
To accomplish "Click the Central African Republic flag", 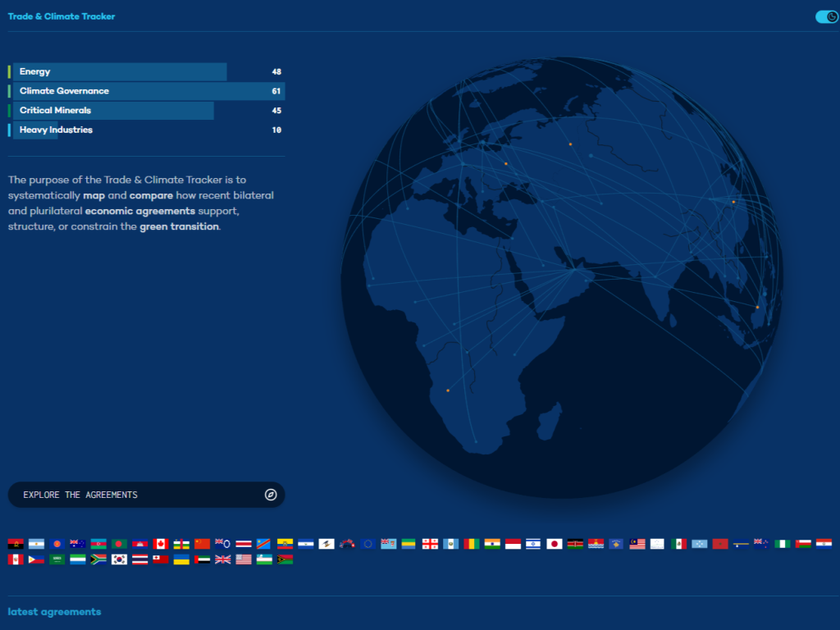I will (x=181, y=544).
